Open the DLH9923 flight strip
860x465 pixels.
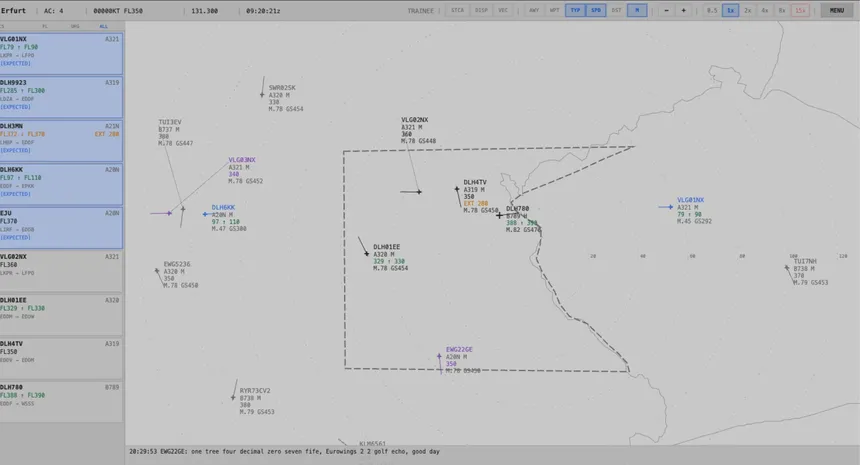point(61,97)
